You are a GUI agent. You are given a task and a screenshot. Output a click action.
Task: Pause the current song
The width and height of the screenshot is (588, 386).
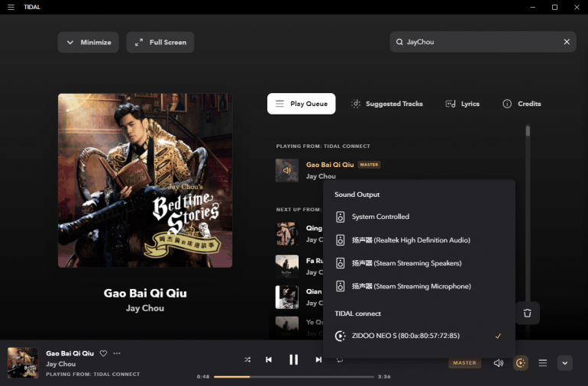click(x=294, y=360)
